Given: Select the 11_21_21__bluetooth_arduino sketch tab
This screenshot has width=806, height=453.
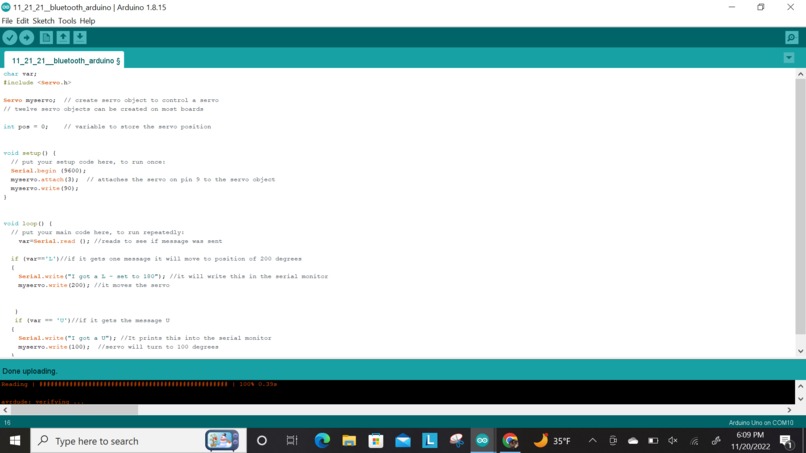Looking at the screenshot, I should click(x=64, y=60).
